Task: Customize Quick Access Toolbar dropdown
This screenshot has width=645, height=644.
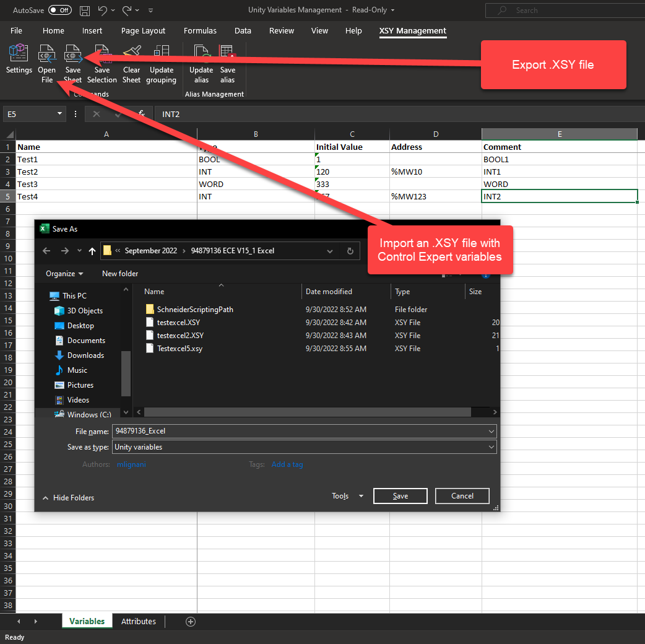Action: (x=150, y=11)
